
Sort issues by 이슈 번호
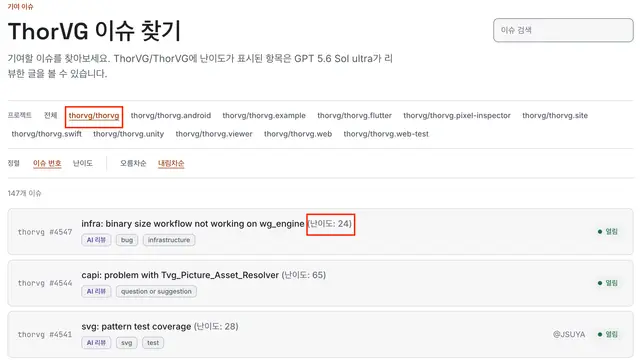(x=47, y=163)
